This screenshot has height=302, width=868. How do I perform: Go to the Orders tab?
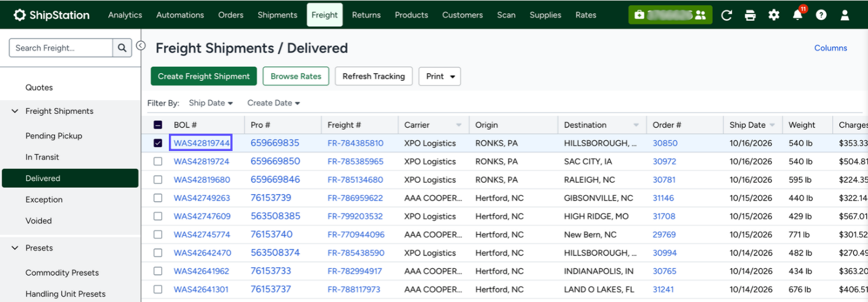(231, 15)
